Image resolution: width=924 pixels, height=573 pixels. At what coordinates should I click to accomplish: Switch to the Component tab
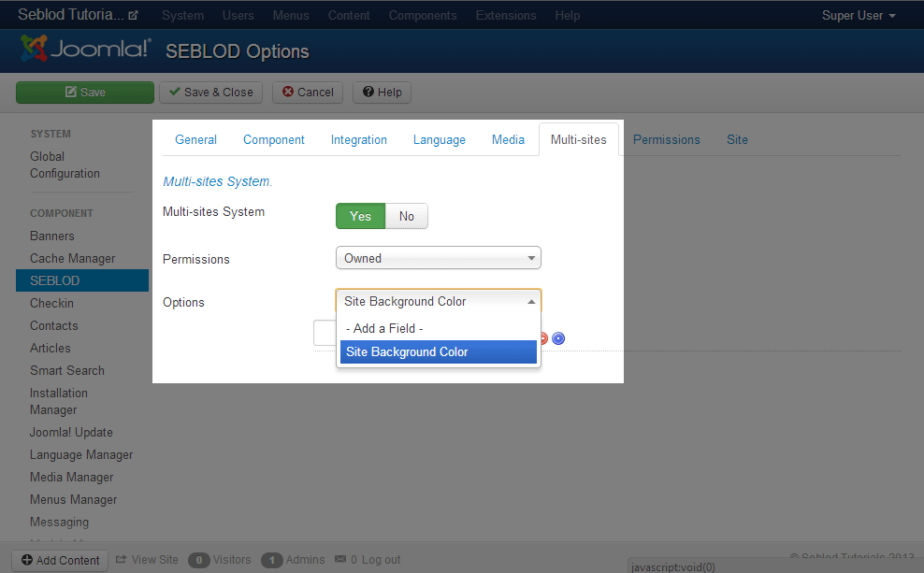[x=274, y=139]
